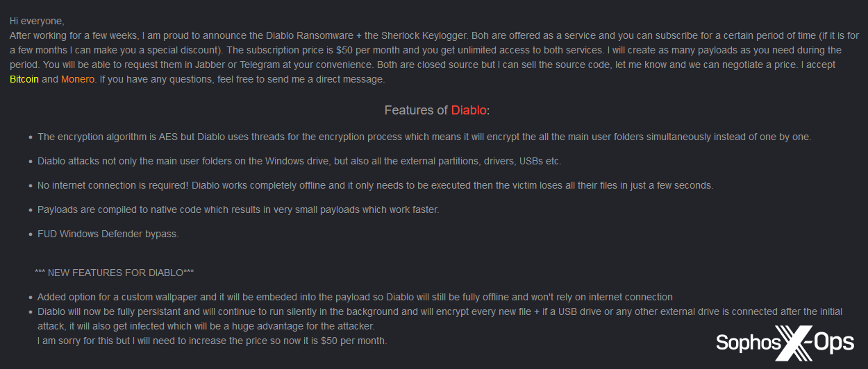
Task: Click the "Ops" text in the watermark
Action: pyautogui.click(x=833, y=343)
